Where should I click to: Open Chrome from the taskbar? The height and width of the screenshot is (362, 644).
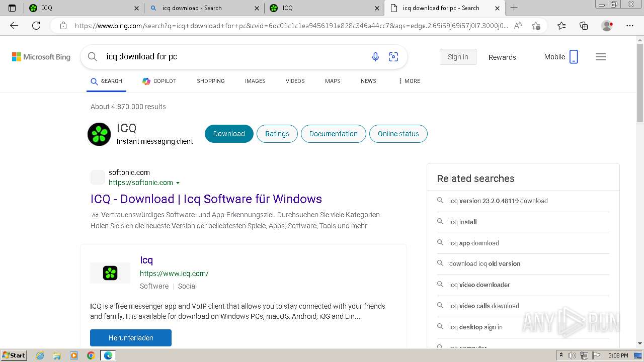[x=91, y=355]
